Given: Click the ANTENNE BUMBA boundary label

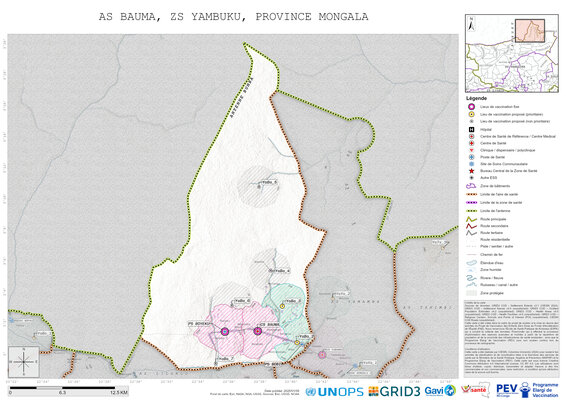Looking at the screenshot, I should (242, 97).
